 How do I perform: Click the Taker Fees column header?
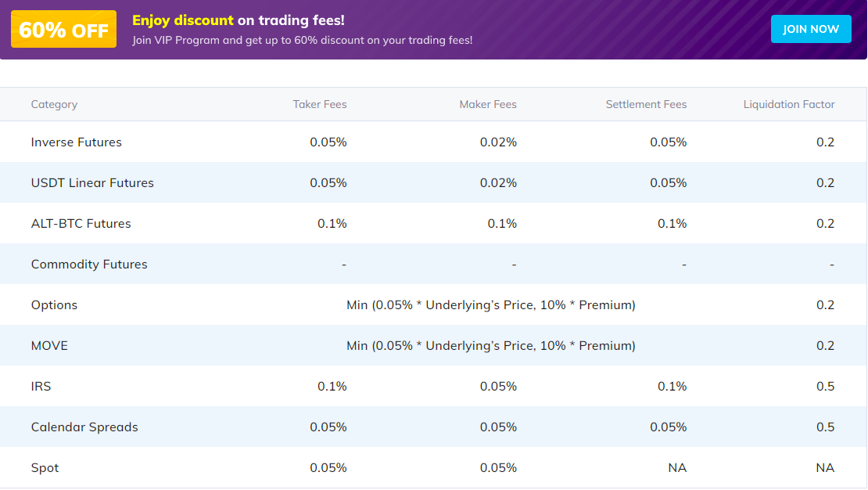pos(319,104)
